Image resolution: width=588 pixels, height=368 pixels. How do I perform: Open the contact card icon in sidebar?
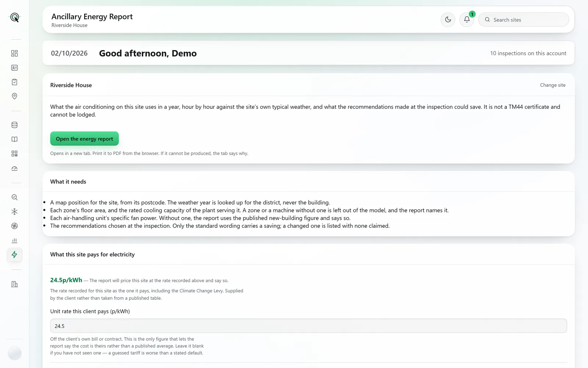14,68
